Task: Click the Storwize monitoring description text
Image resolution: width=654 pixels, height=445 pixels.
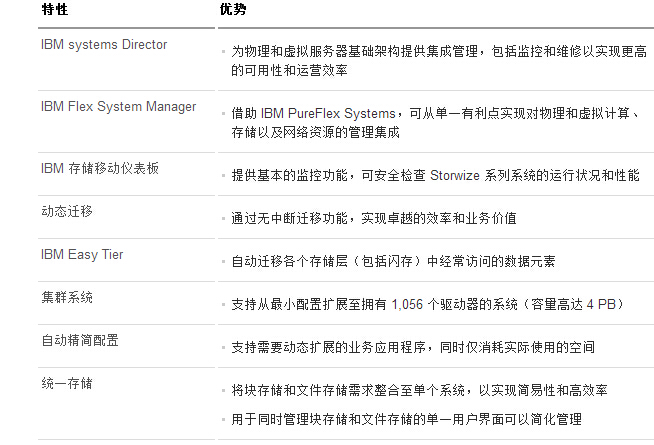Action: [435, 175]
